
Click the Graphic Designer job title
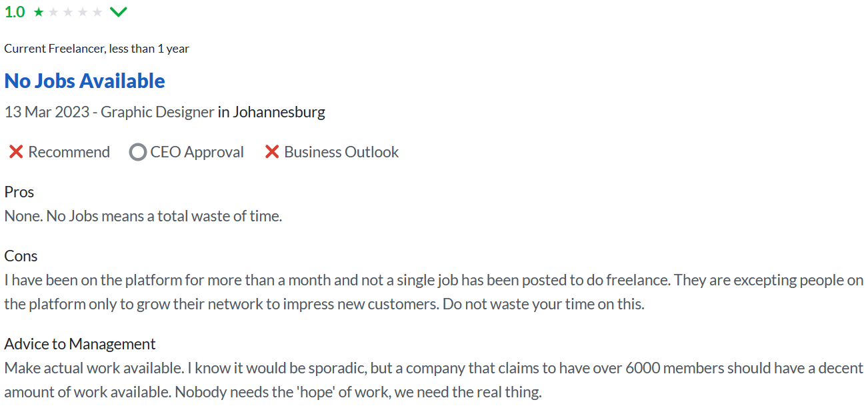[157, 112]
